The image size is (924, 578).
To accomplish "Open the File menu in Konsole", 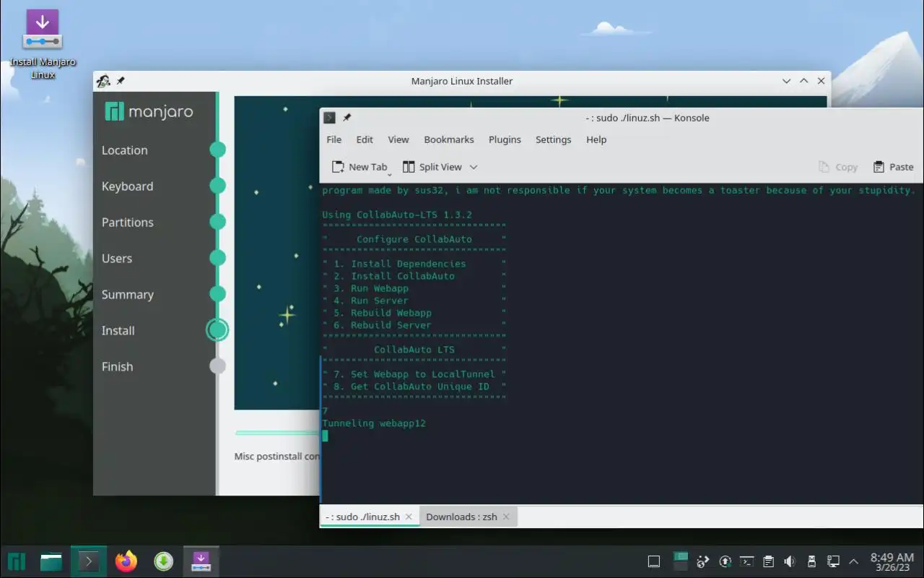I will 334,139.
